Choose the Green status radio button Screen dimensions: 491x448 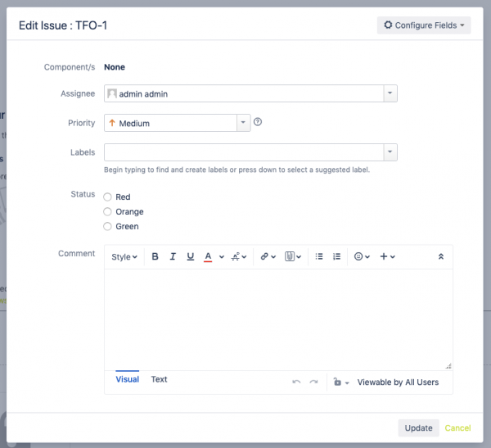click(108, 227)
